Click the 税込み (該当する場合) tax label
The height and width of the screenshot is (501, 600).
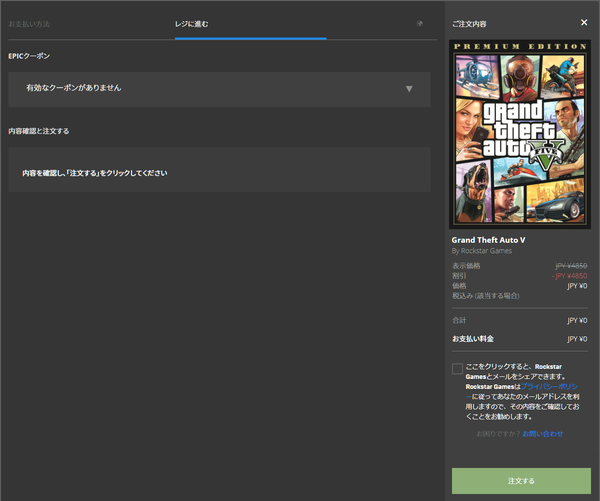(486, 296)
